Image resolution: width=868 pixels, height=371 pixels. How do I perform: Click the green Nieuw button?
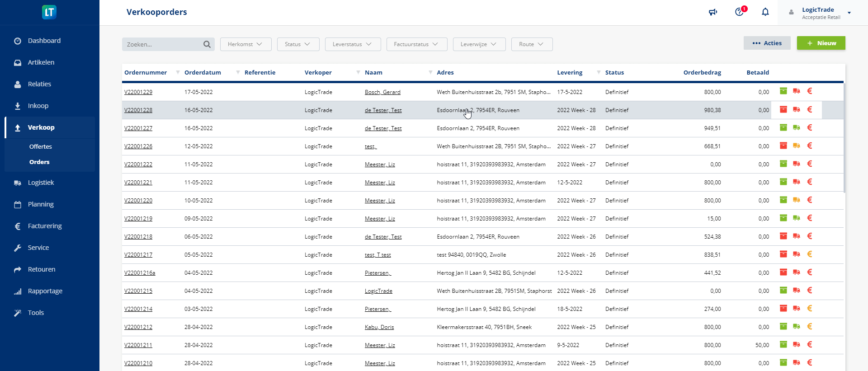coord(821,43)
